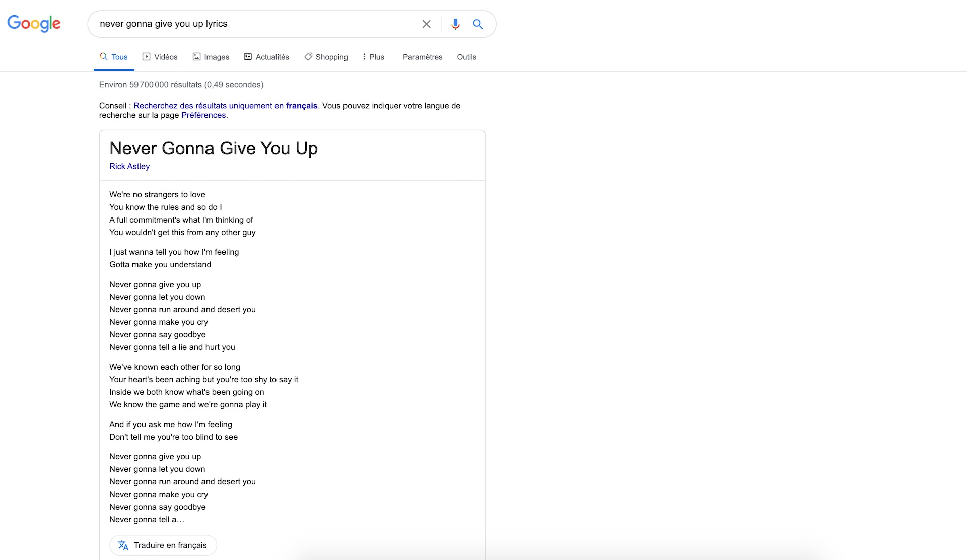The width and height of the screenshot is (967, 560).
Task: Expand truncated lyrics at "Never gonna tell a…"
Action: (x=147, y=520)
